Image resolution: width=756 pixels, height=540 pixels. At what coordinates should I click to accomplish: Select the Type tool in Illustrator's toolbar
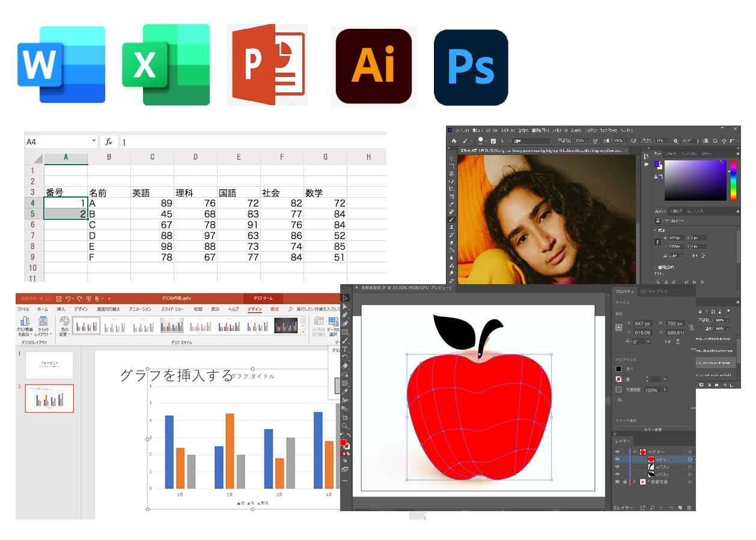pos(346,349)
